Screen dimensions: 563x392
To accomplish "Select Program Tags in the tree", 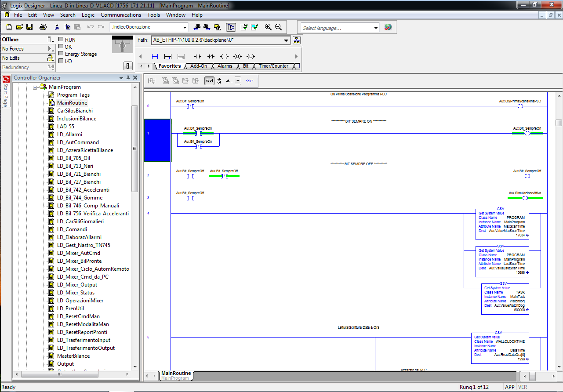I will (73, 95).
